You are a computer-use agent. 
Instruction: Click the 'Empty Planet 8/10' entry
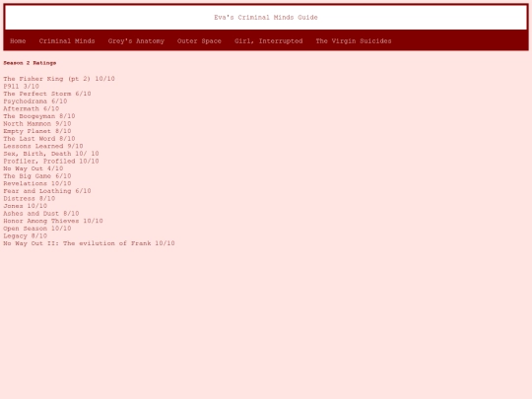tap(37, 131)
